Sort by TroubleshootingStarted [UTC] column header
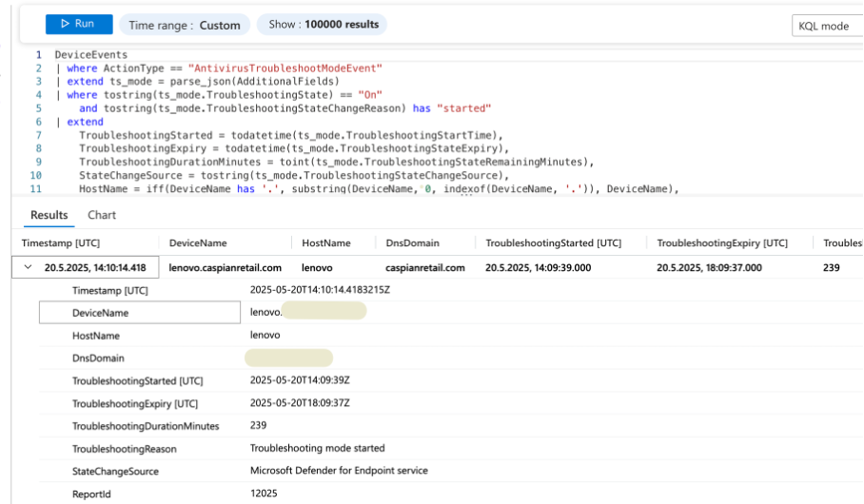This screenshot has height=504, width=864. coord(553,242)
